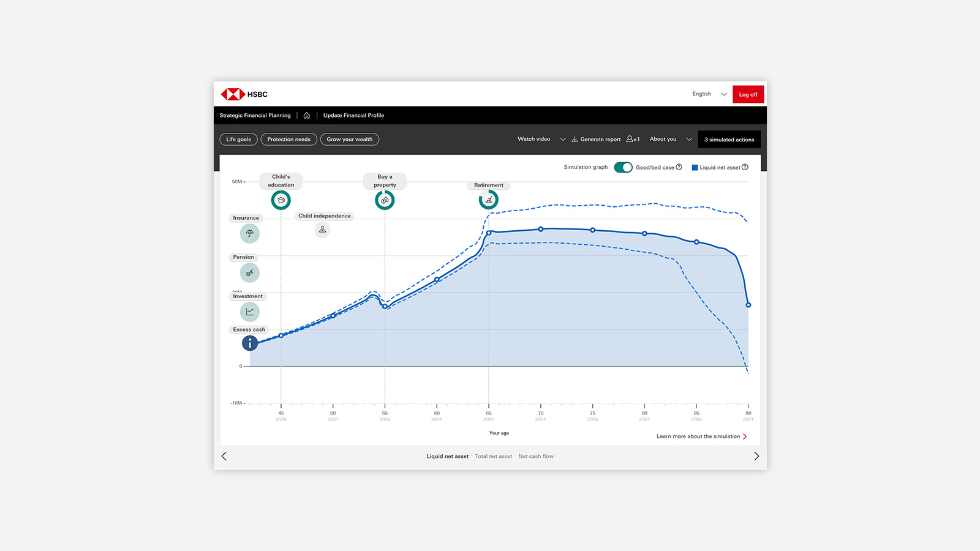Click the Liquid net asset legend square

[x=695, y=167]
